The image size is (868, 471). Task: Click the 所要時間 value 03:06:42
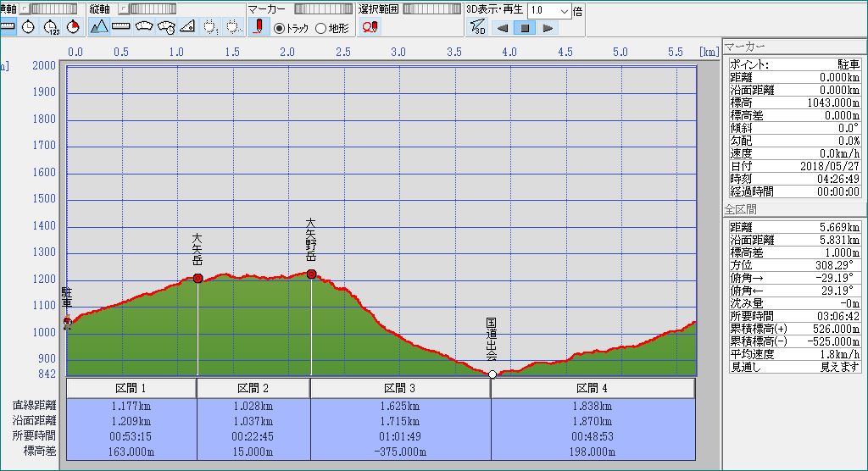838,316
